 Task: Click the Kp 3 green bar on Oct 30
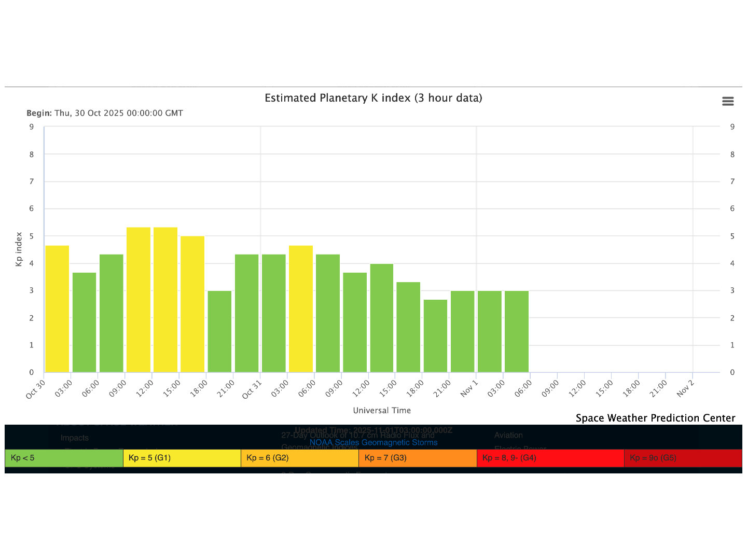219,332
